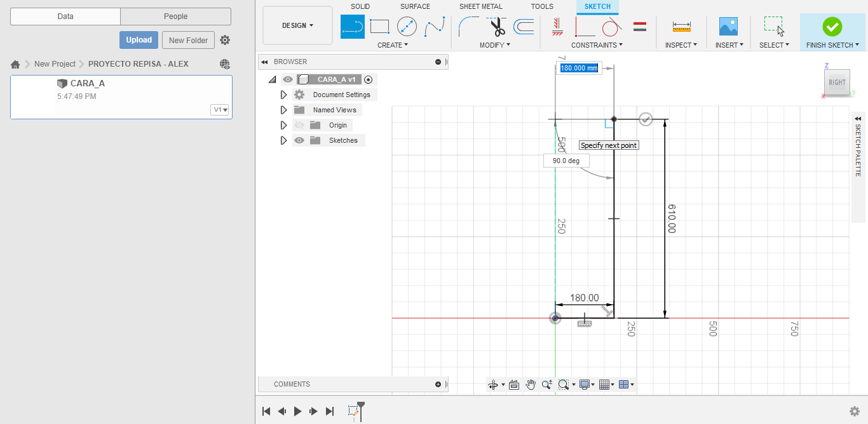The image size is (868, 424).
Task: Open the MODIFY dropdown menu
Action: [x=495, y=45]
